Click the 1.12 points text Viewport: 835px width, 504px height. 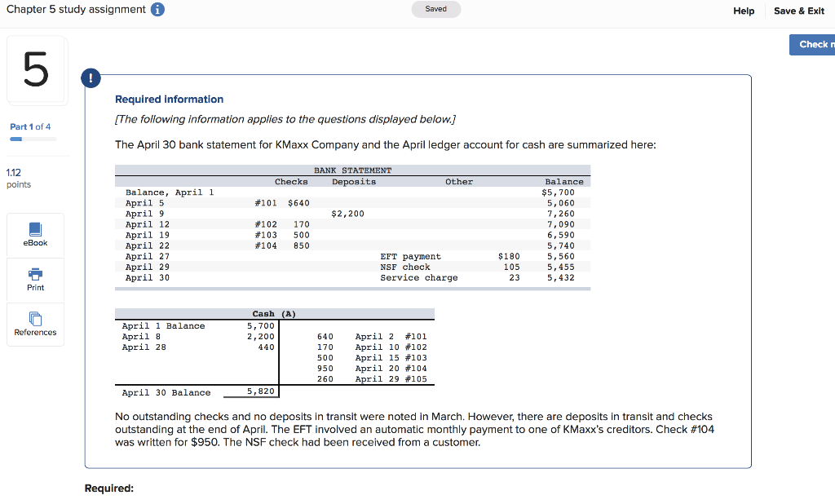(17, 178)
